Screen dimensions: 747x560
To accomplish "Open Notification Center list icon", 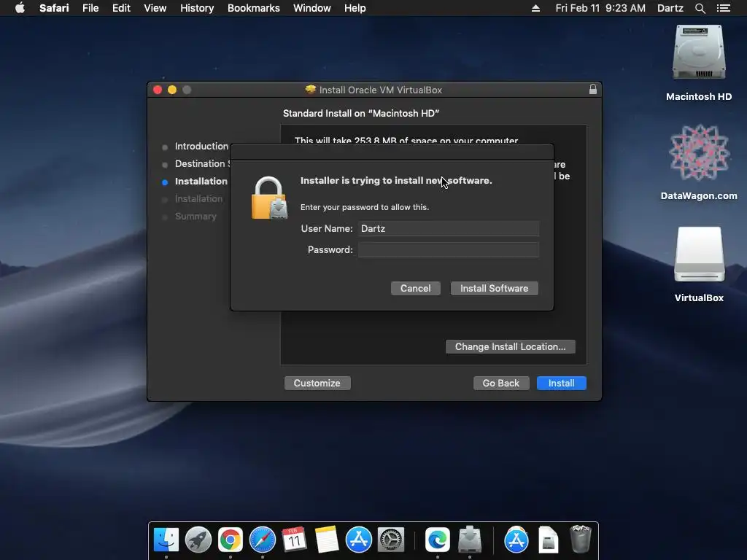I will point(723,8).
